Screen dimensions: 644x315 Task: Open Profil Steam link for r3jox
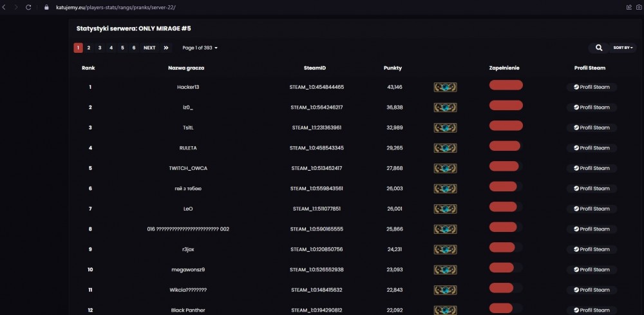pyautogui.click(x=591, y=249)
